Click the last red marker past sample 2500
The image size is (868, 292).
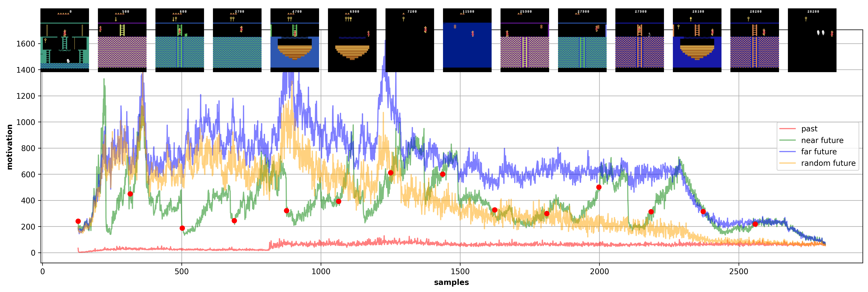755,224
